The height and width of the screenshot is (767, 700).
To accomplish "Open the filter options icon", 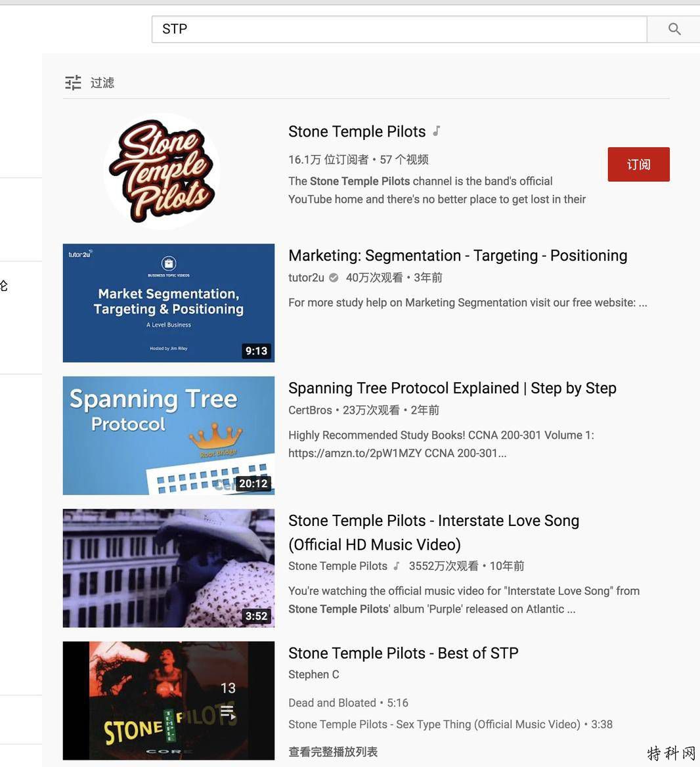I will click(74, 83).
